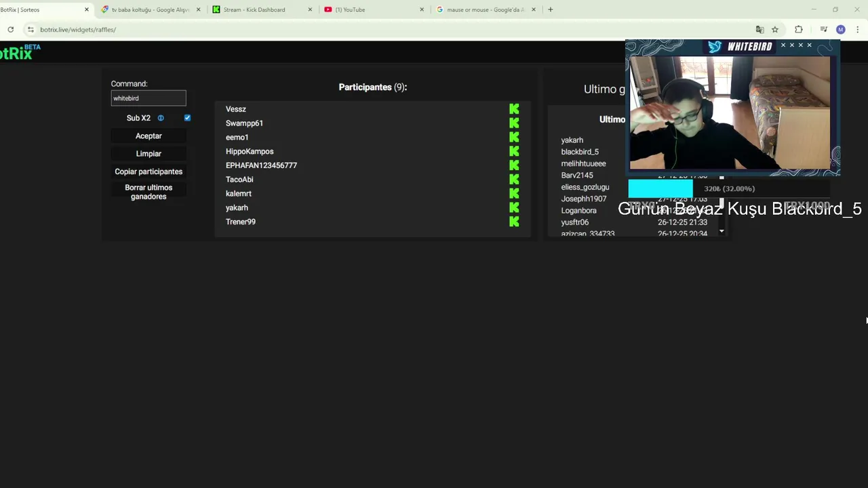Click Kick icon next to Swampp61
The image size is (868, 488).
click(514, 123)
